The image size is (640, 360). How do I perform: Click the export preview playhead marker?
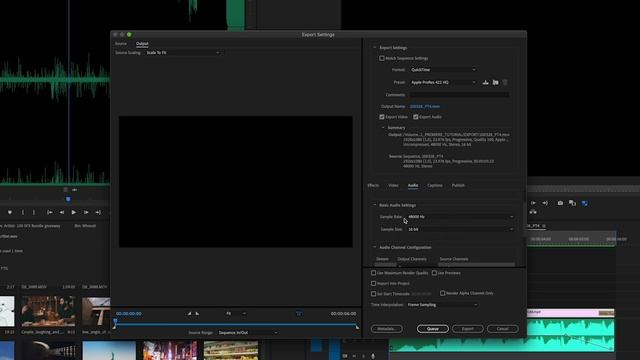[x=115, y=322]
